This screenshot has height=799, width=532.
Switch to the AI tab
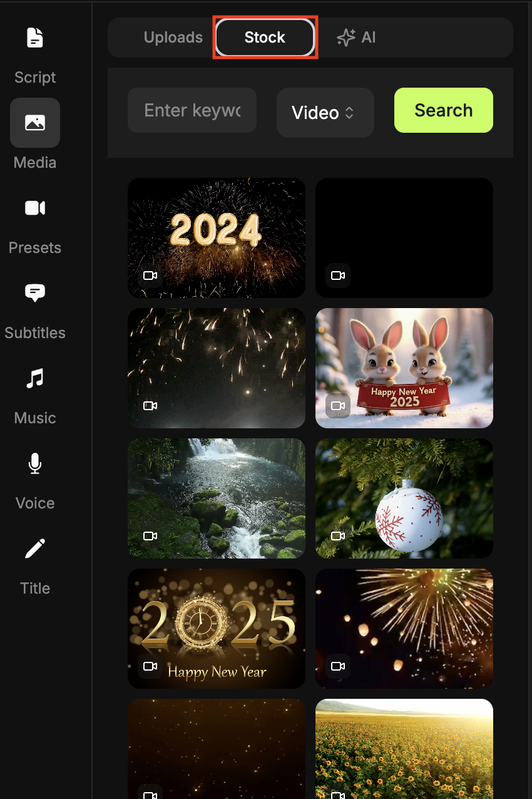tap(356, 38)
